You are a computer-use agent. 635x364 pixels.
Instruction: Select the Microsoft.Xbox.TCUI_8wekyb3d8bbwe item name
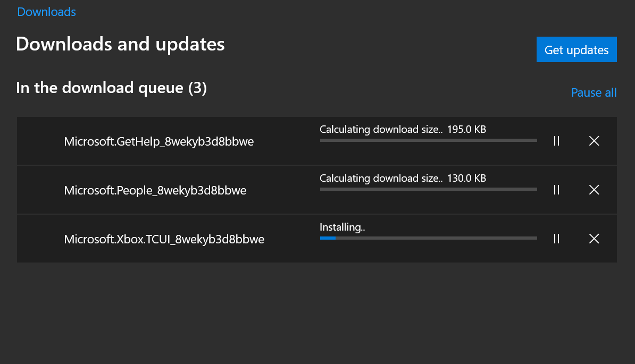point(164,239)
